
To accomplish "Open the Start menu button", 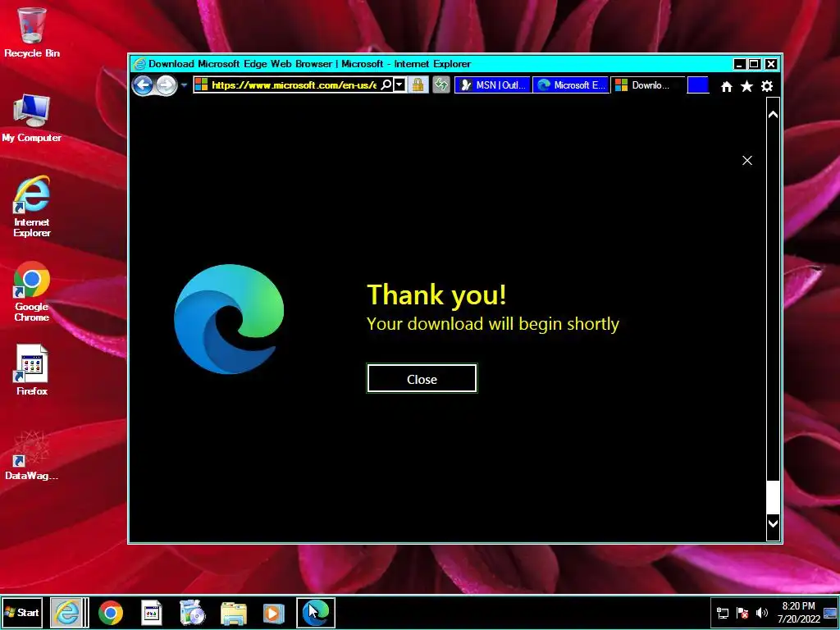I will click(21, 612).
